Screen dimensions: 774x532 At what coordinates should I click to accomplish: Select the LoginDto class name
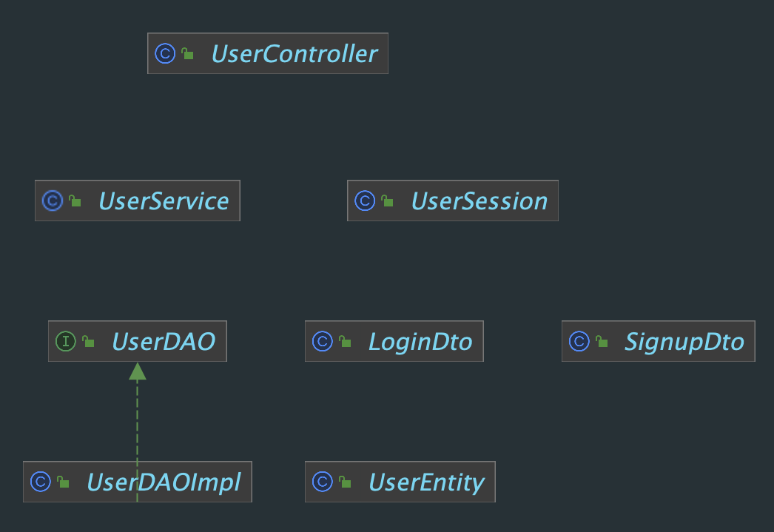[x=420, y=343]
